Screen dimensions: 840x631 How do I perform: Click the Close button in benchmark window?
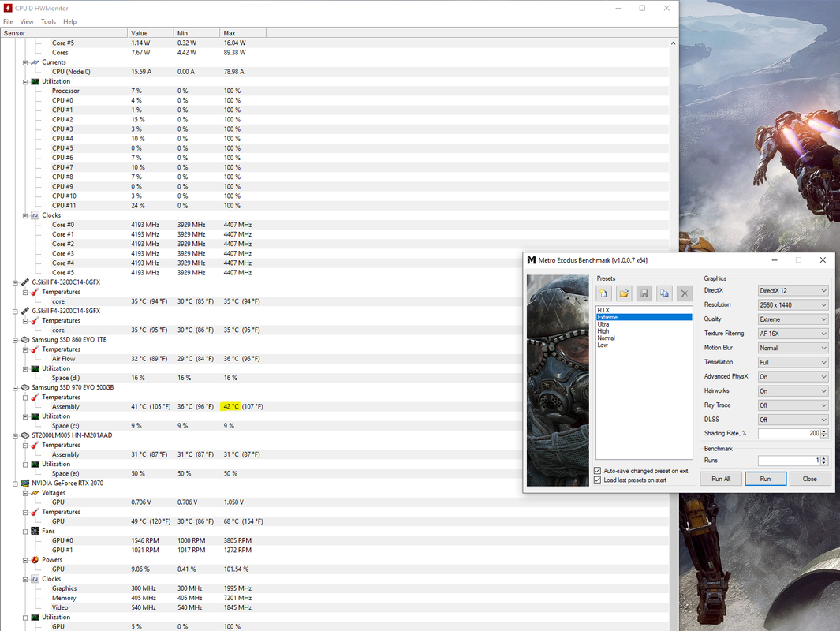tap(809, 479)
